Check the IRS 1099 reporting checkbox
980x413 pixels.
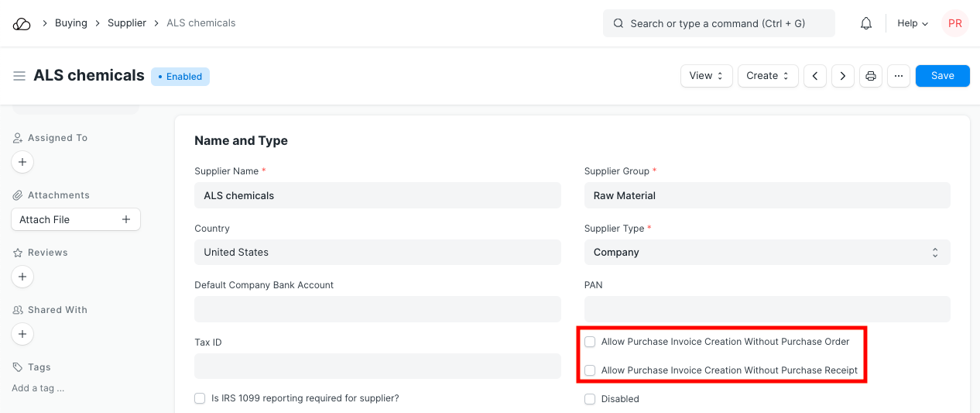click(200, 398)
